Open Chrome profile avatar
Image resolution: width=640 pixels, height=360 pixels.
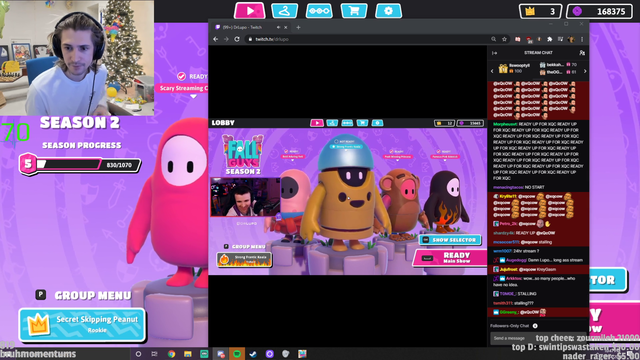pyautogui.click(x=571, y=39)
